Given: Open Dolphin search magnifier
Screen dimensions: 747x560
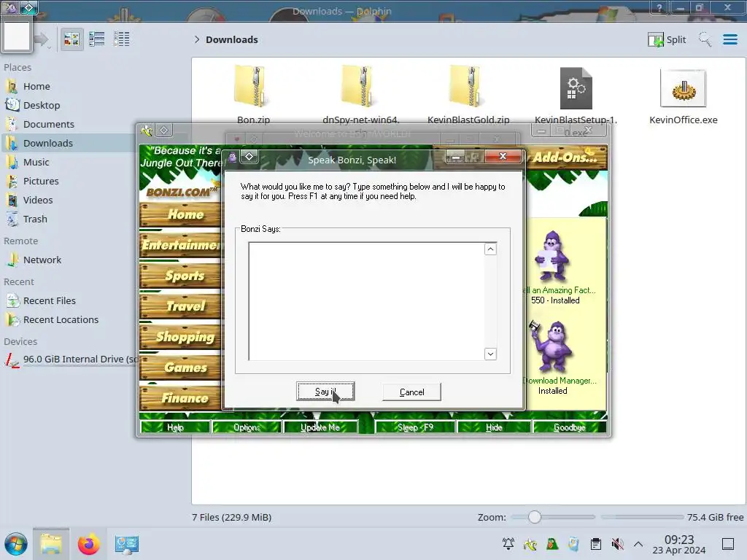Looking at the screenshot, I should click(705, 39).
